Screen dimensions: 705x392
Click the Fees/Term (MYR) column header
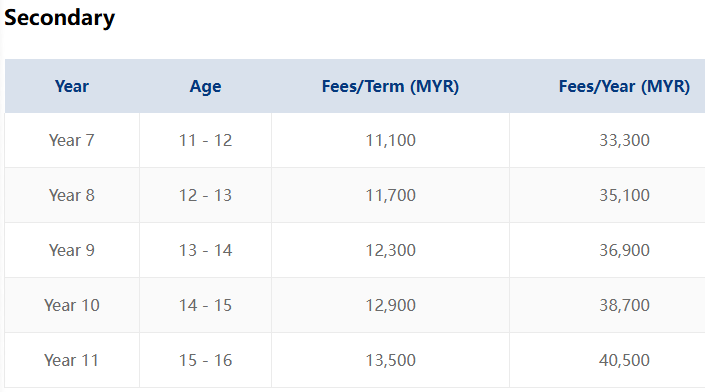(x=390, y=86)
